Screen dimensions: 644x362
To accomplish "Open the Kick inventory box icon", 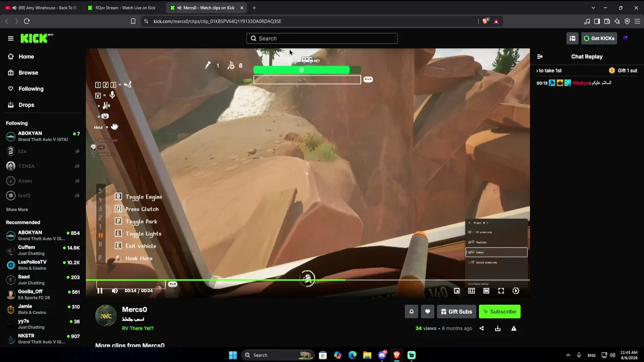I will [x=573, y=38].
